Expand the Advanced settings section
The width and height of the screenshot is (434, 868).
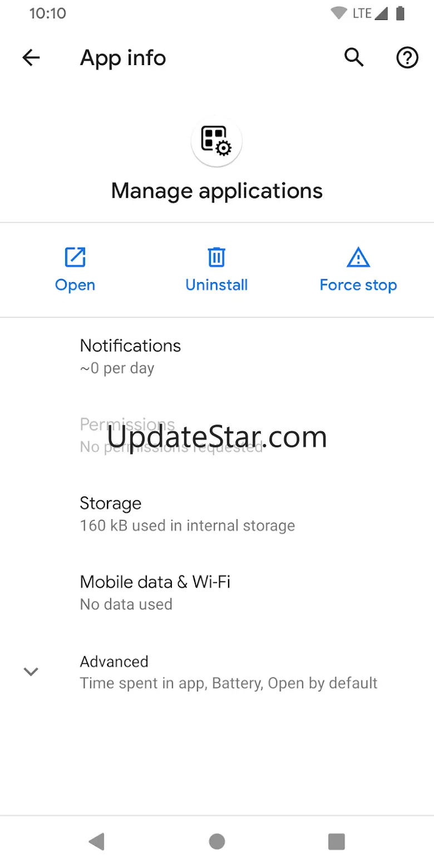[x=228, y=672]
